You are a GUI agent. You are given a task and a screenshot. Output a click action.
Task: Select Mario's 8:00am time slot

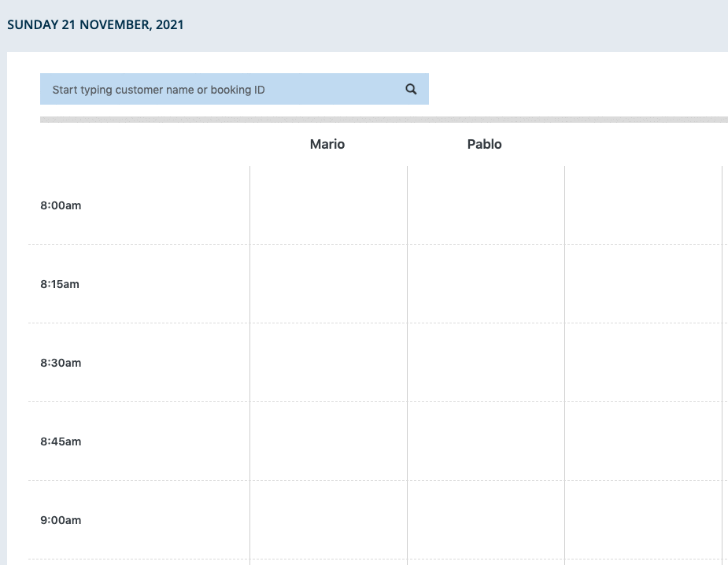[x=328, y=205]
